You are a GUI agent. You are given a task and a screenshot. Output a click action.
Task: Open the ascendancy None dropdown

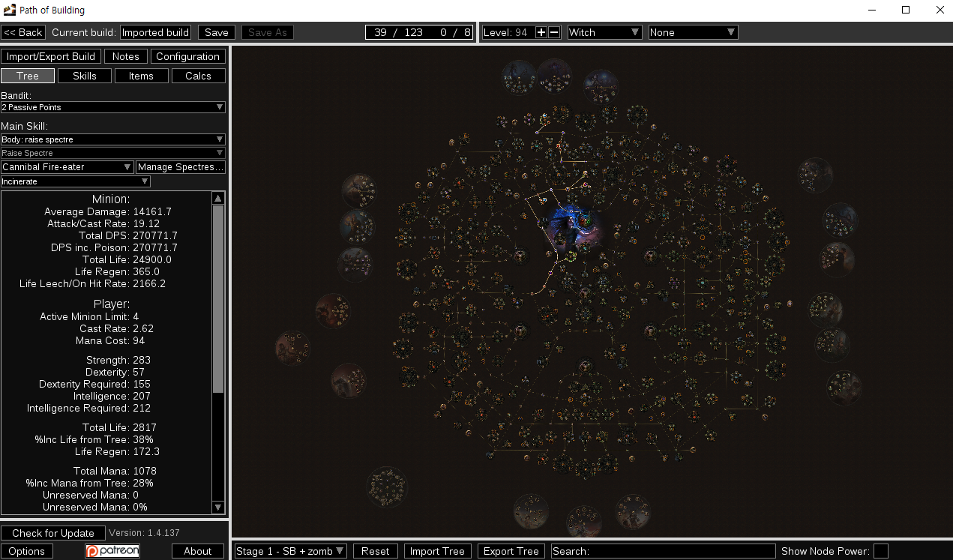click(x=693, y=32)
